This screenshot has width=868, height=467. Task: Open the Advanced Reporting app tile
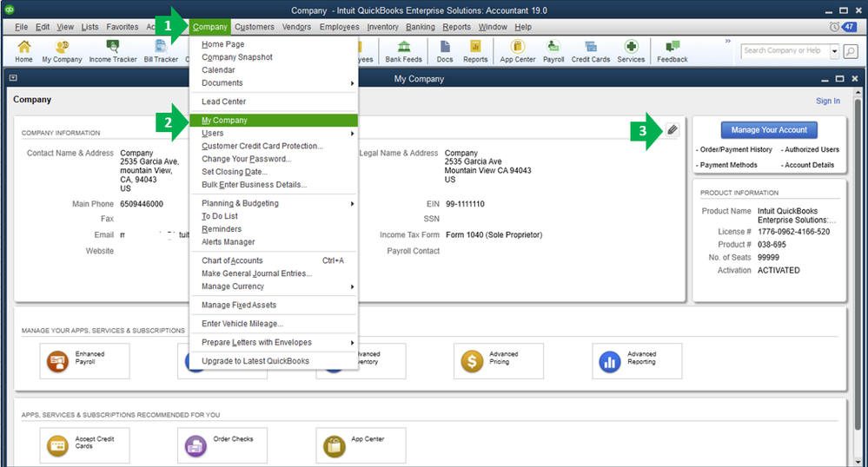click(x=637, y=361)
